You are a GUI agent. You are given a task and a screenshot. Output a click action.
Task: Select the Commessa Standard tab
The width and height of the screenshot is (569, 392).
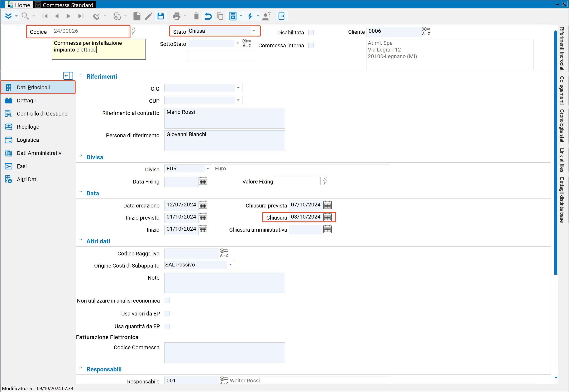coord(64,5)
